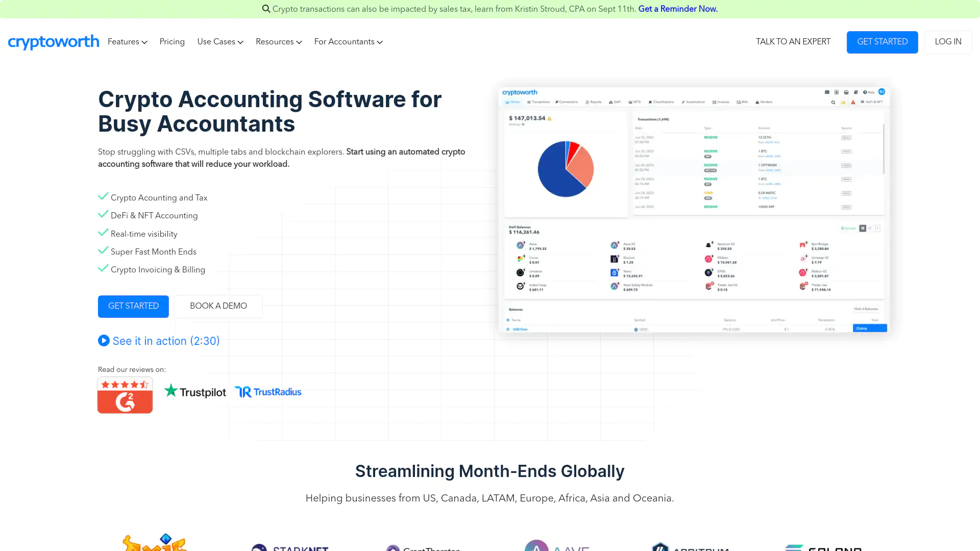Viewport: 980px width, 551px height.
Task: Go to the Pricing page
Action: point(172,42)
